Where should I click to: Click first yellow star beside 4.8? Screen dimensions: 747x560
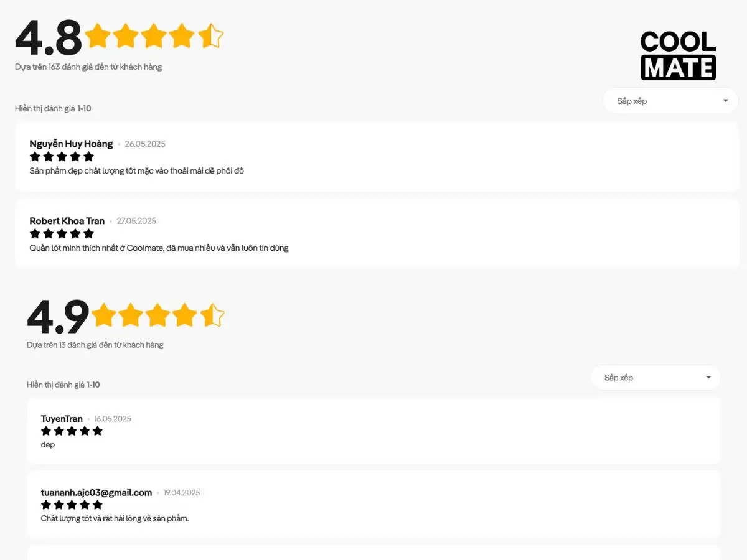(97, 36)
